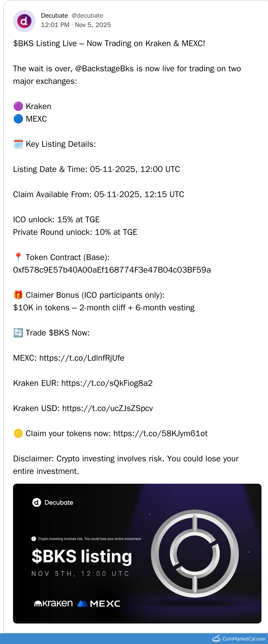Click the refresh arrows emoji by Trade $BKS

coord(18,333)
